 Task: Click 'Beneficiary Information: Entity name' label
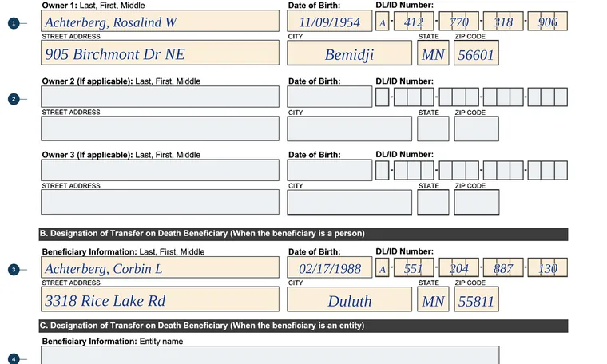[x=113, y=342]
